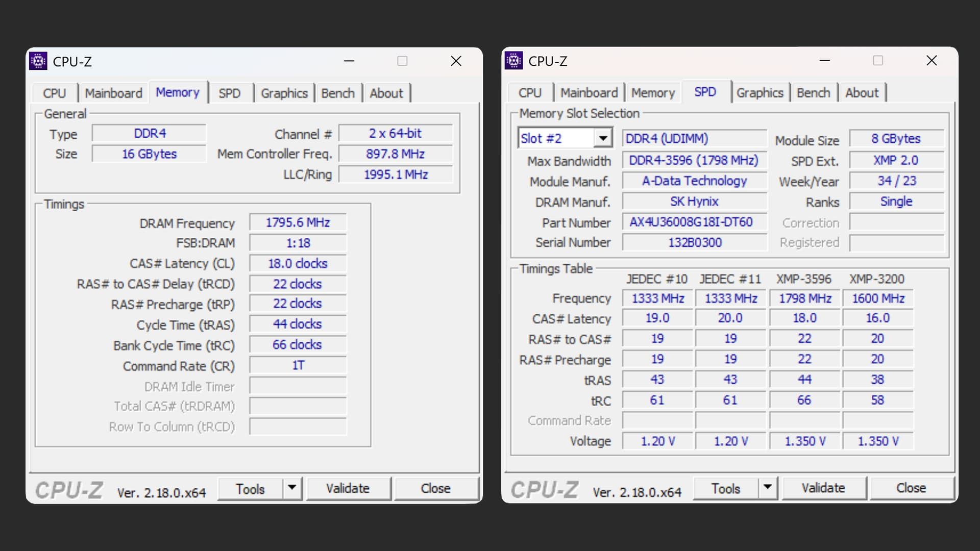Click the 1995.1 MHz LLC/Ring value
Screen dimensions: 980x551
(x=396, y=174)
